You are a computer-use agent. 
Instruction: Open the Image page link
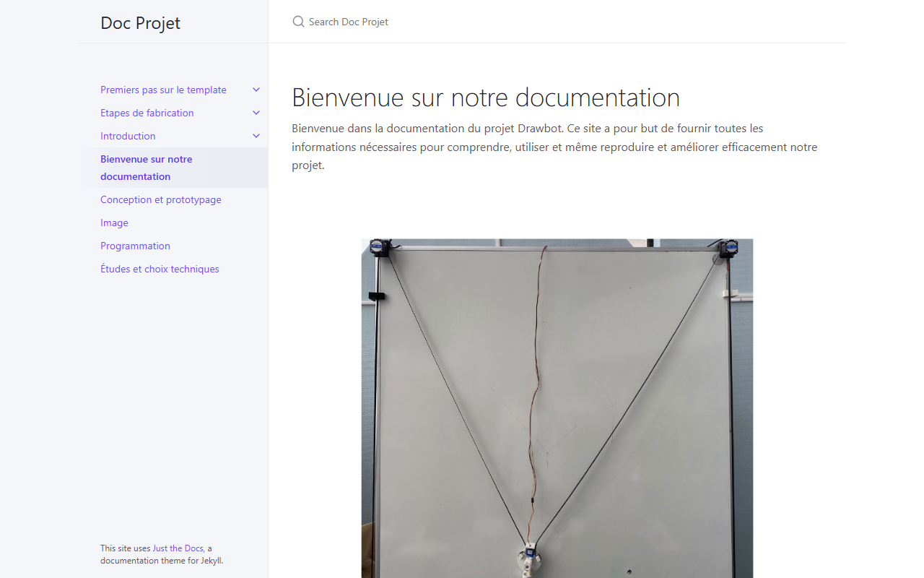(x=114, y=223)
